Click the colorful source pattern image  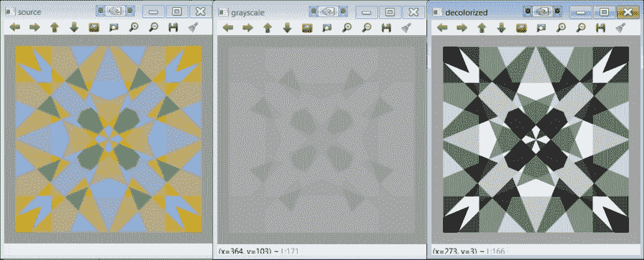coord(109,139)
